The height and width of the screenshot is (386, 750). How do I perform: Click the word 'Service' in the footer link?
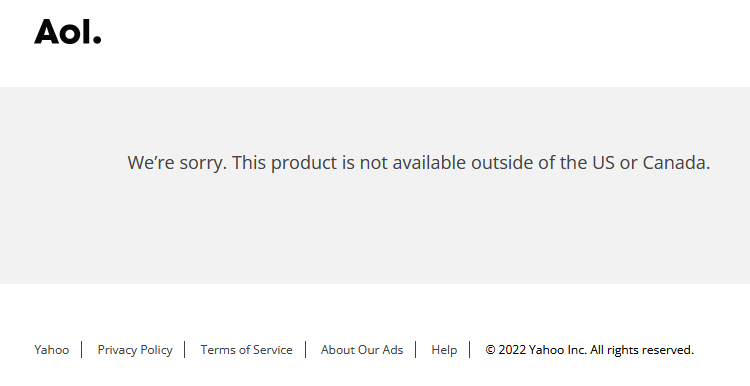click(273, 350)
